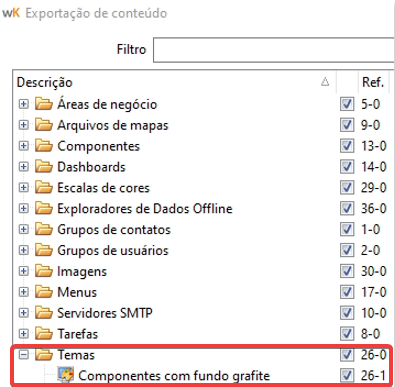Collapse the Temas tree node
395x387 pixels.
pyautogui.click(x=23, y=355)
